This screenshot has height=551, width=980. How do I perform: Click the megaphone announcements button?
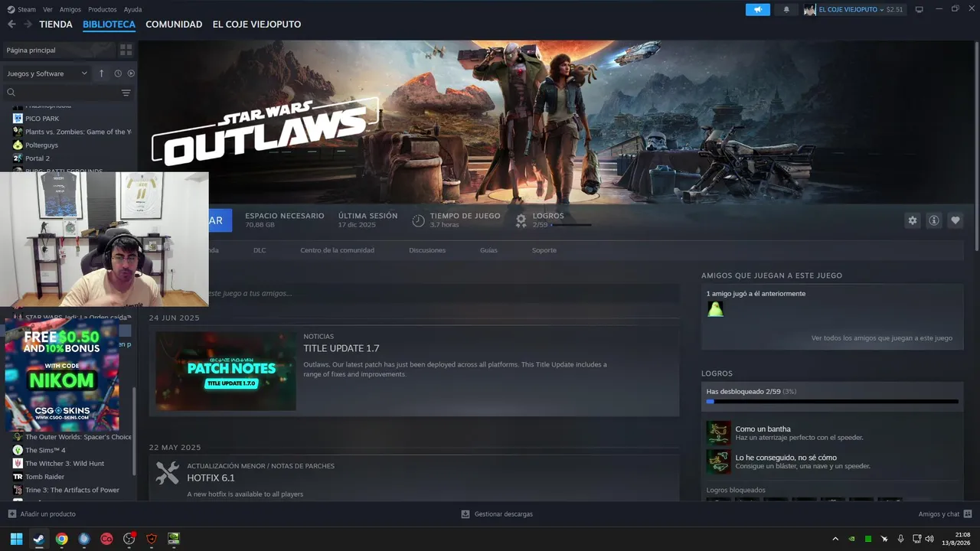coord(758,9)
